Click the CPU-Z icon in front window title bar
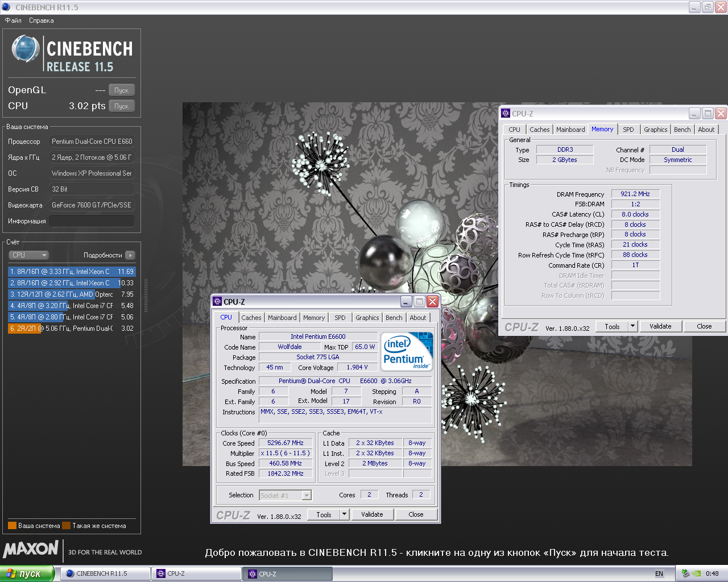Viewport: 728px width, 582px height. [217, 302]
